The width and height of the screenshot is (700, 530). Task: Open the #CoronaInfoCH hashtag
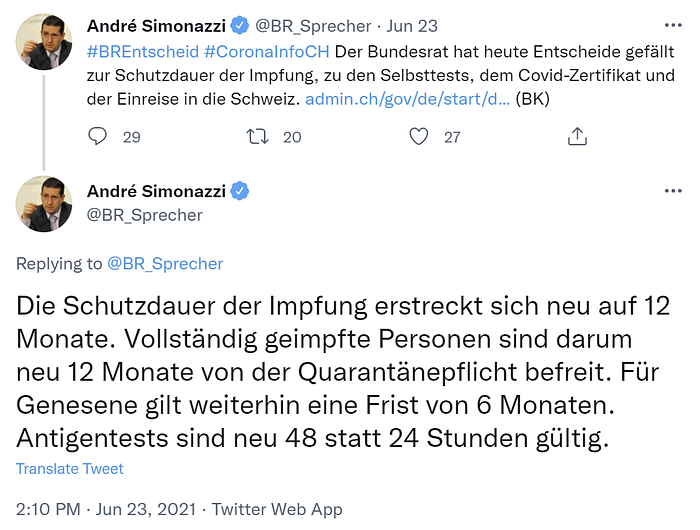point(267,52)
